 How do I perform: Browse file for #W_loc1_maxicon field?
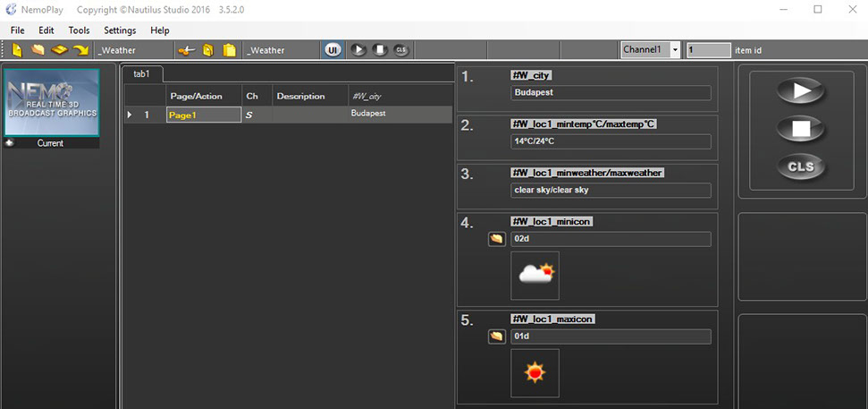497,337
